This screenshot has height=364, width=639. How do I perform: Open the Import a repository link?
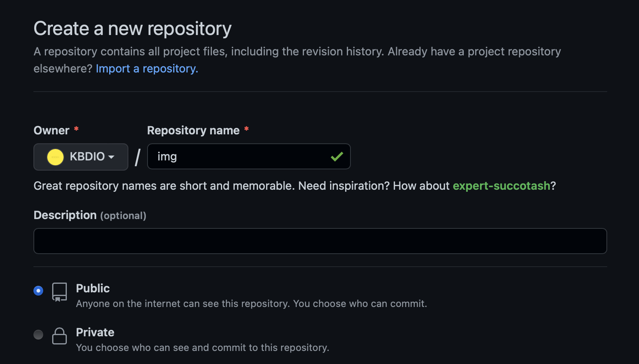[x=147, y=69]
